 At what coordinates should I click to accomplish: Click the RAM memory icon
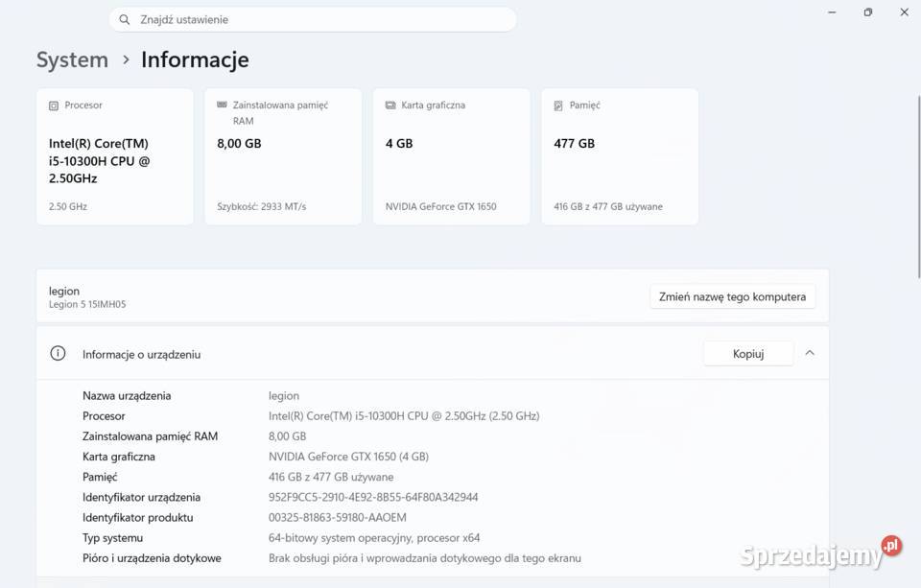tap(222, 105)
